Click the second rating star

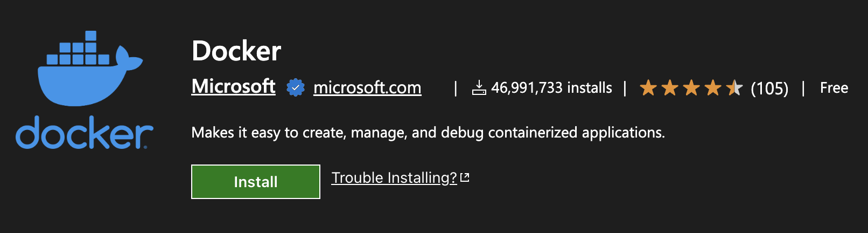(670, 87)
